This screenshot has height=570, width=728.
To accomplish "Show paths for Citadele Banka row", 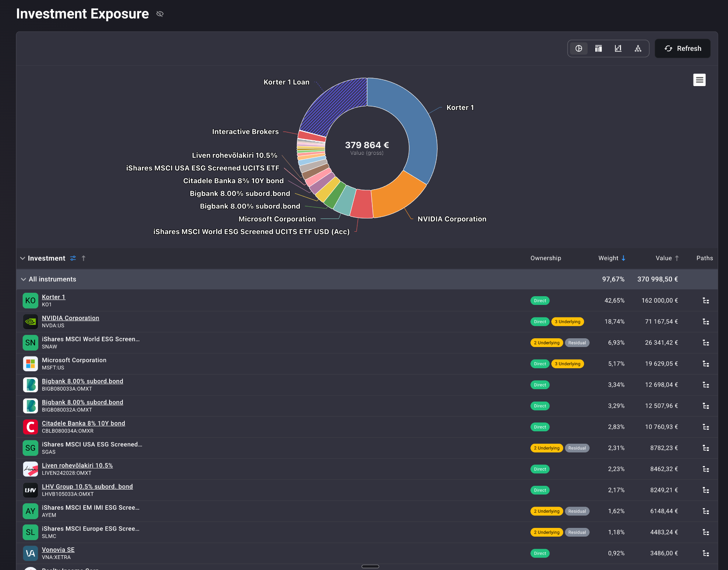I will coord(706,427).
